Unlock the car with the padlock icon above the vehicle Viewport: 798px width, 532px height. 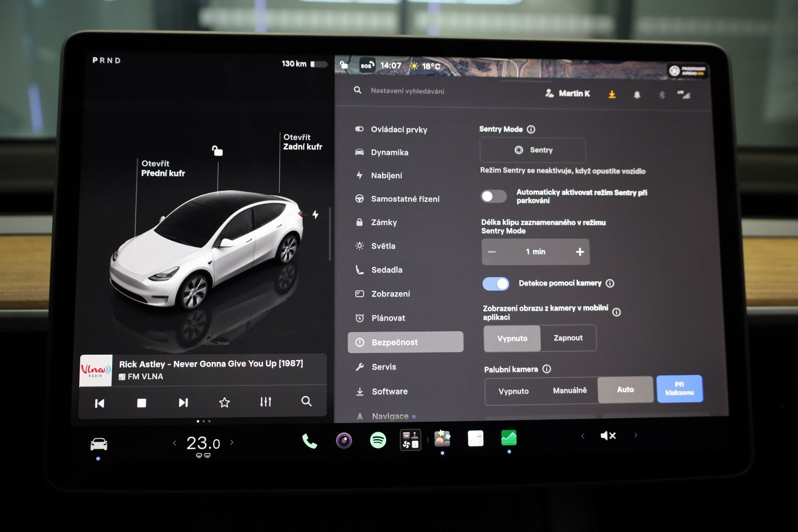pyautogui.click(x=217, y=151)
